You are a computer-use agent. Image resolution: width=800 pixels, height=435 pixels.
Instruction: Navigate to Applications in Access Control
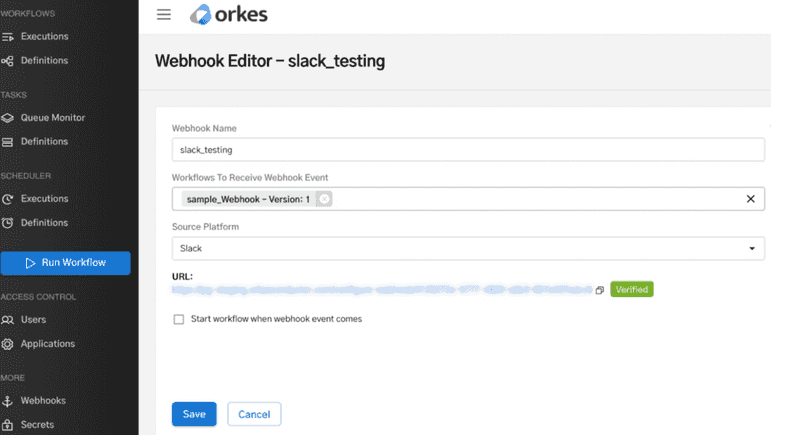pyautogui.click(x=47, y=344)
